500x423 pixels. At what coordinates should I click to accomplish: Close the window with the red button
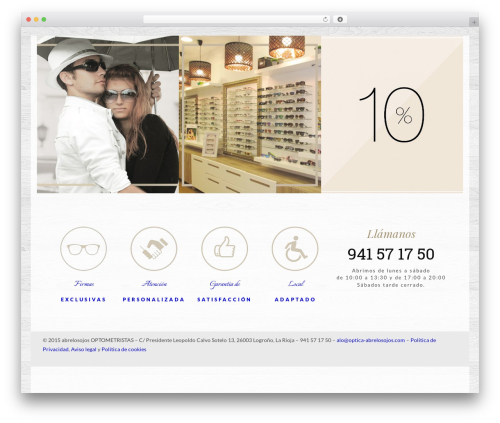tap(29, 20)
